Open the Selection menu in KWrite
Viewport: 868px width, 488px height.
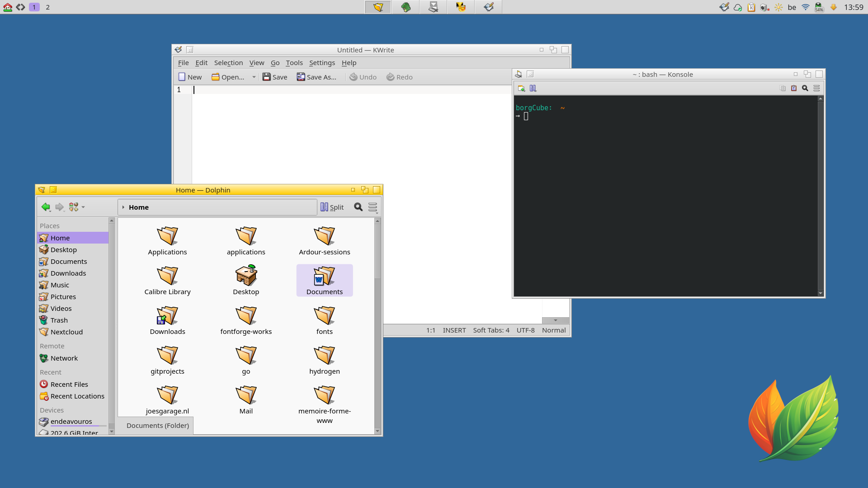[x=228, y=63]
